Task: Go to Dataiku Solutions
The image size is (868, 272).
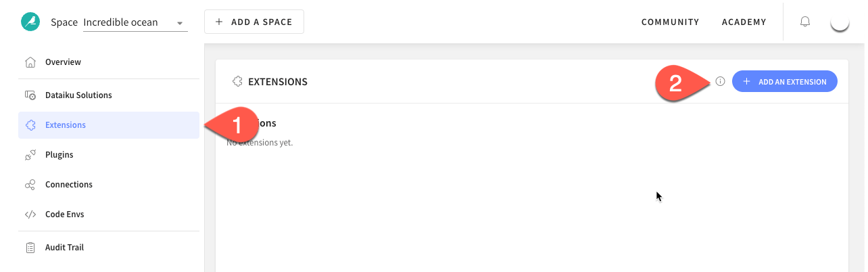Action: [x=78, y=95]
